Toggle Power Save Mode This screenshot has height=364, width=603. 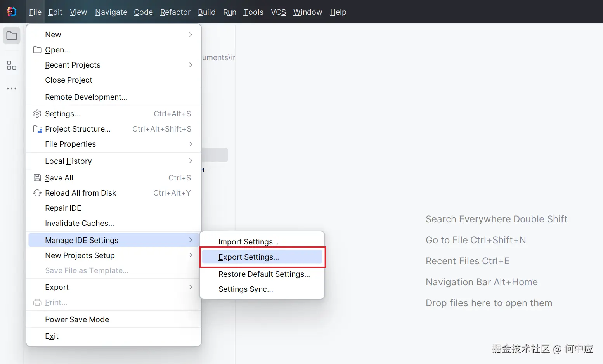click(77, 319)
